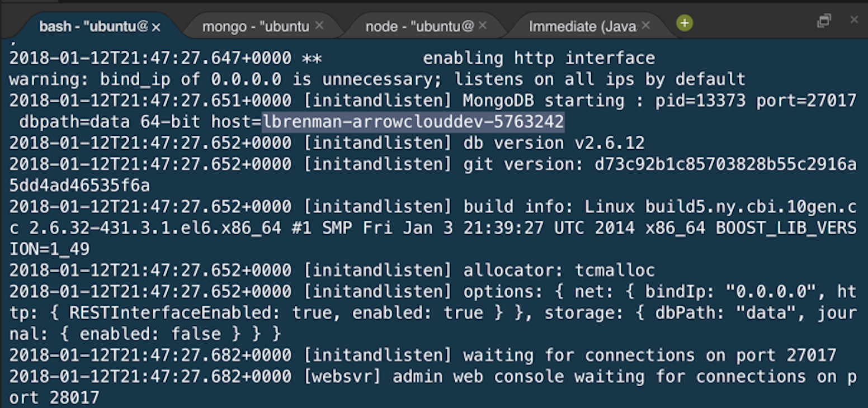This screenshot has height=408, width=868.
Task: Switch to the Immediate (Java) tab
Action: tap(582, 26)
